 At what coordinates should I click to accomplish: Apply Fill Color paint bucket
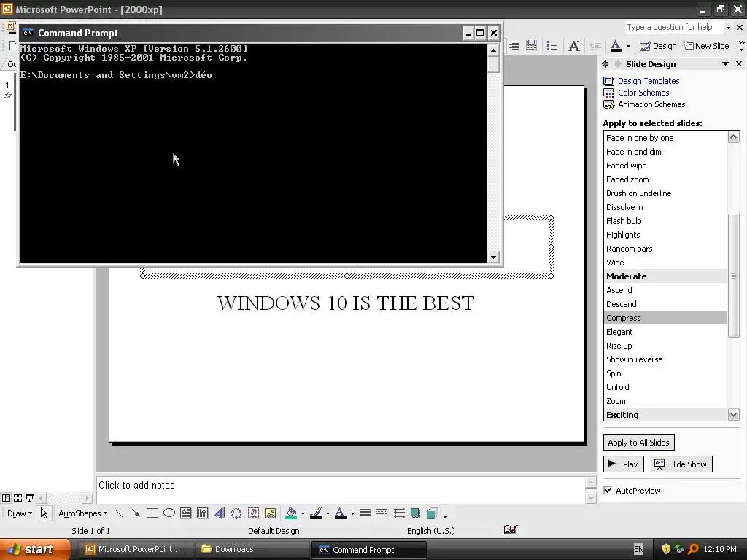[290, 513]
